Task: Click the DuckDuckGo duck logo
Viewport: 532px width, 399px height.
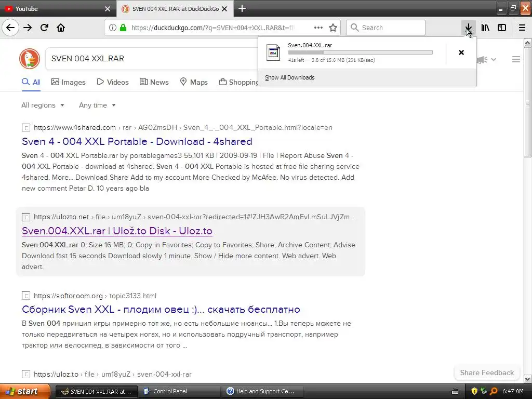Action: point(30,59)
